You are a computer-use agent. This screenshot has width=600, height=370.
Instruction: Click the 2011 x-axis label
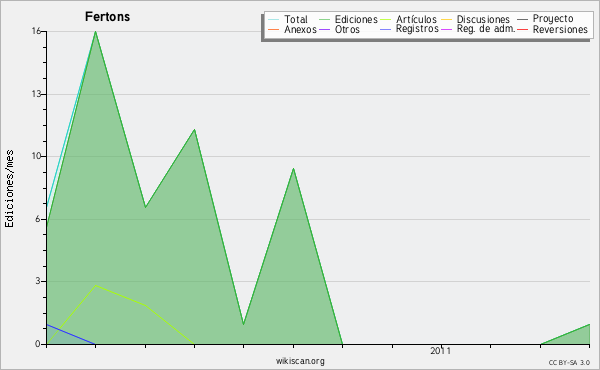tap(440, 351)
